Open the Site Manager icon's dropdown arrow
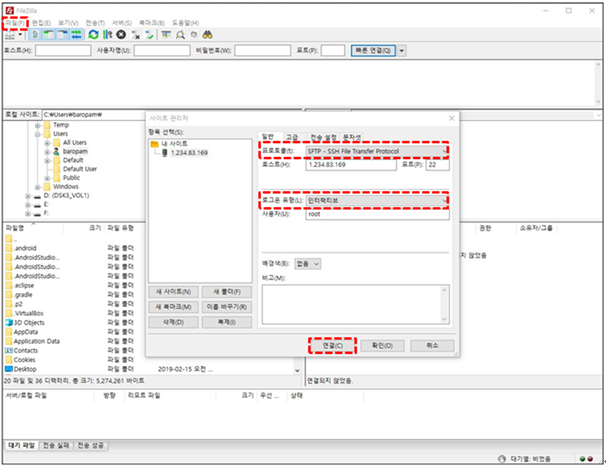The height and width of the screenshot is (466, 606). tap(20, 35)
